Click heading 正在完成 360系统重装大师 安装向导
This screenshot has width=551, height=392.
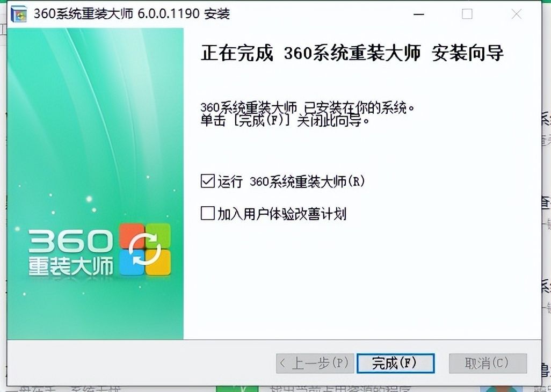coord(352,53)
